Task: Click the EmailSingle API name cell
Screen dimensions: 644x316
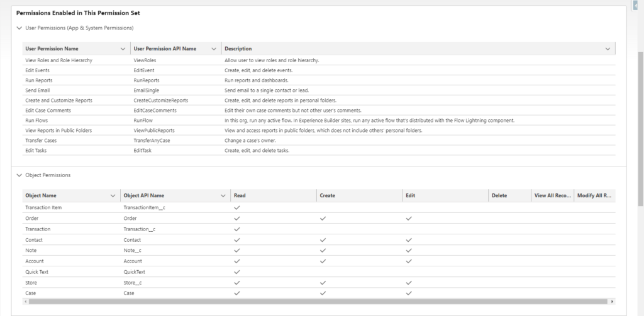Action: tap(146, 90)
